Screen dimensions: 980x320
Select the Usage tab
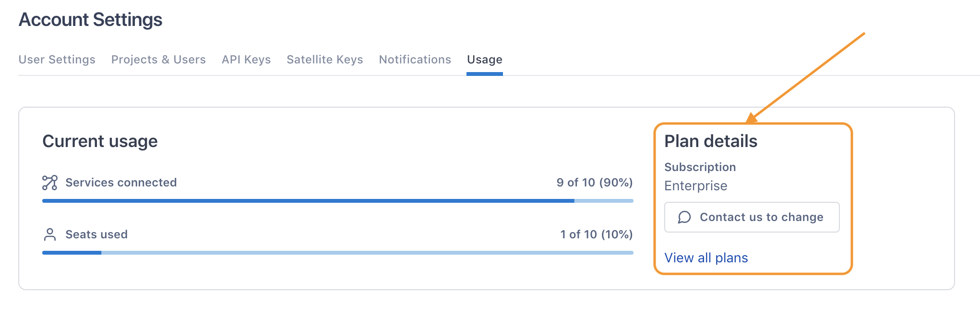click(x=485, y=60)
